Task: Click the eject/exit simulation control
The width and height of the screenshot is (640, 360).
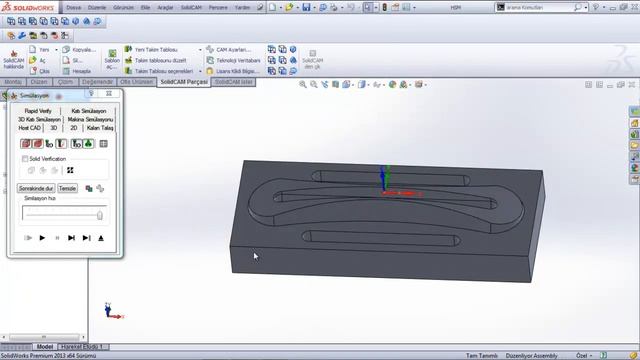Action: (101, 238)
